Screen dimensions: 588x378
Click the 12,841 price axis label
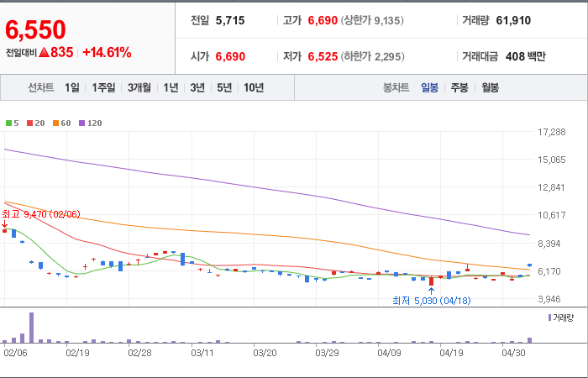551,187
